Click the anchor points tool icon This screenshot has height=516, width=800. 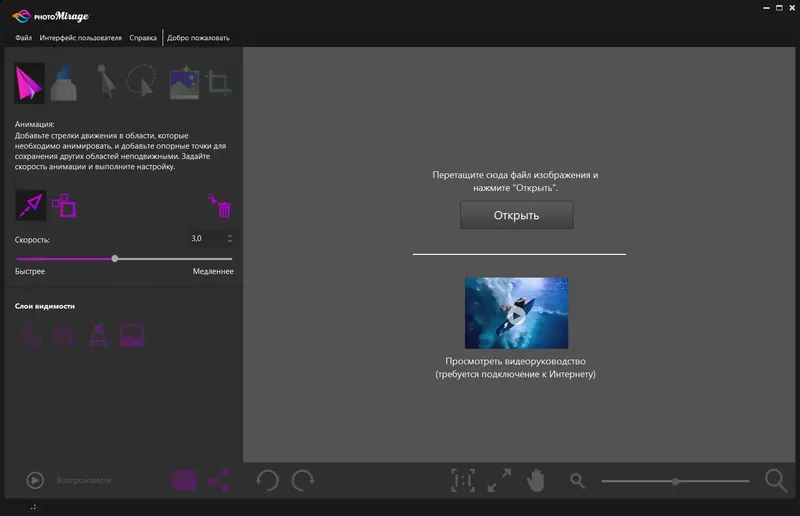point(64,205)
